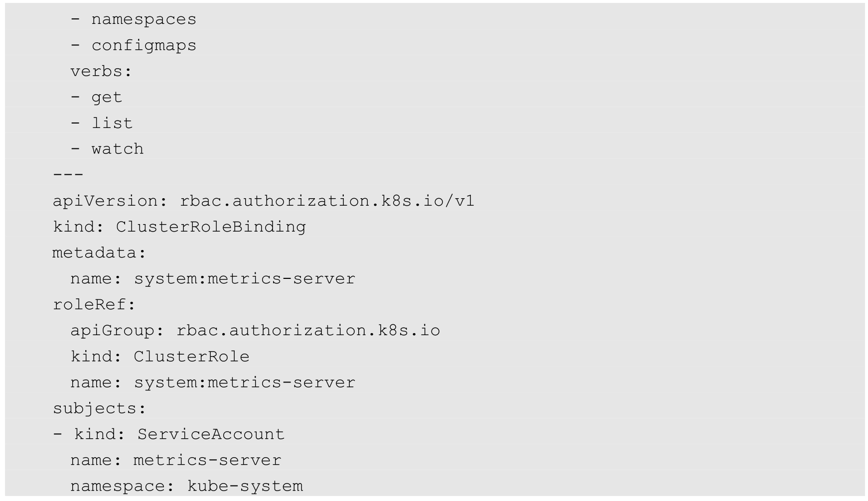Click "name: metrics-server" line under subjects
Viewport: 868px width, 501px height.
tap(175, 460)
